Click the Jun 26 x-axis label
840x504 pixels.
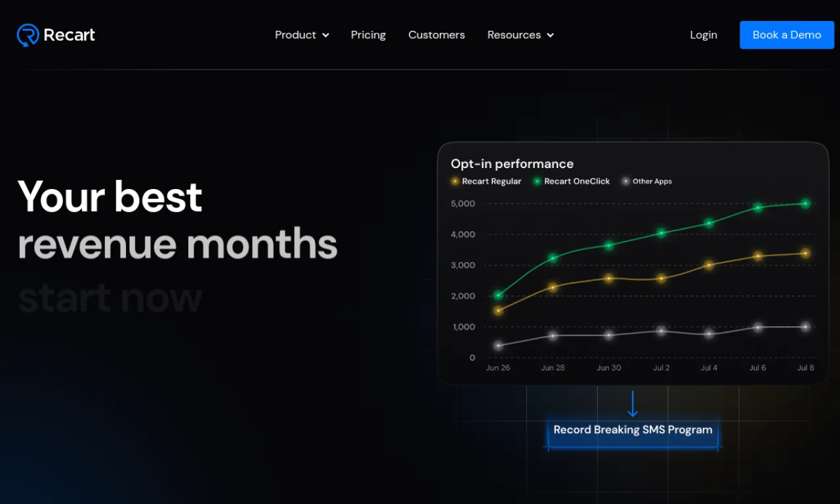click(x=497, y=367)
